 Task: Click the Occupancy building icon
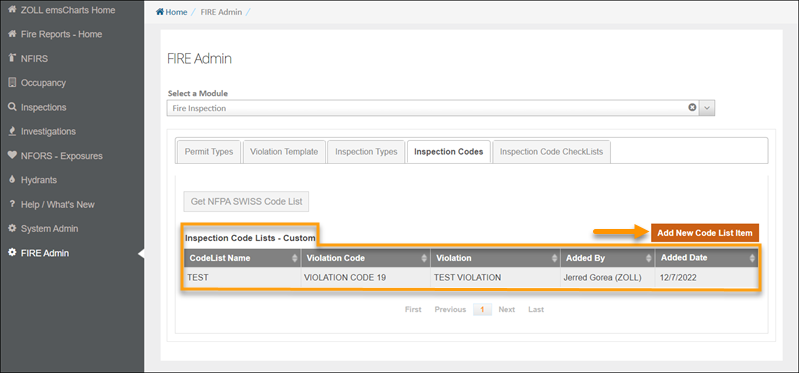pyautogui.click(x=13, y=83)
